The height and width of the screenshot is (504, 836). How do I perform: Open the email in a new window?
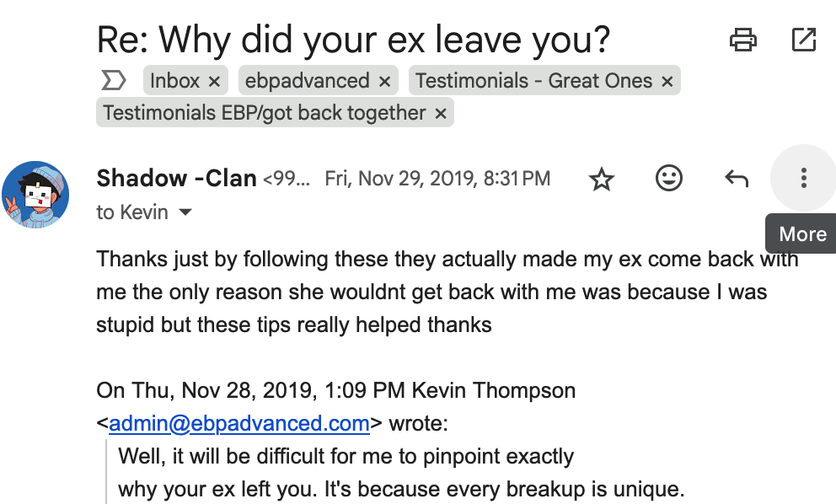point(804,40)
